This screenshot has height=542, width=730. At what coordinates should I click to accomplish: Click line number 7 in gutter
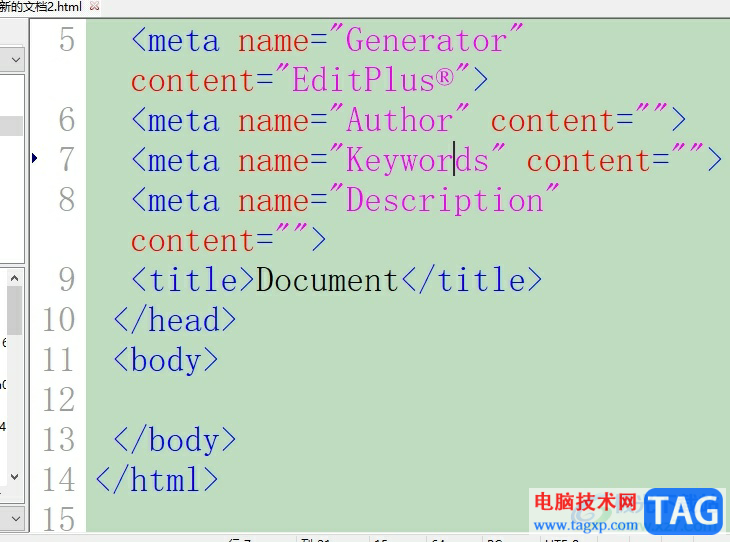click(67, 160)
